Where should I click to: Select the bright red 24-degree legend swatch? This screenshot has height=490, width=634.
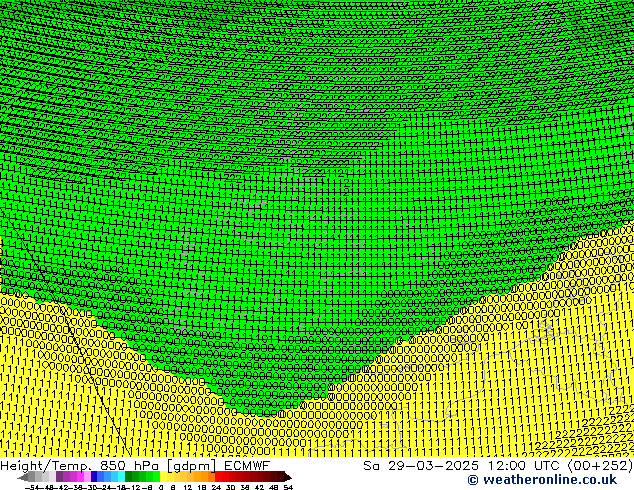218,476
